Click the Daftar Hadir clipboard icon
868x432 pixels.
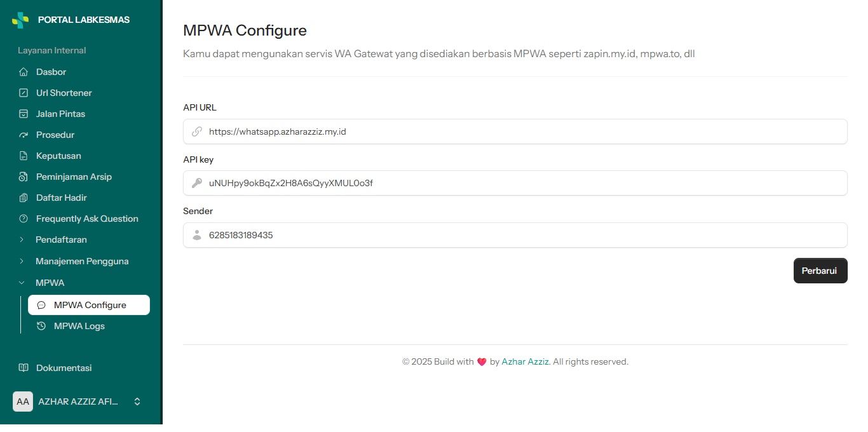24,198
